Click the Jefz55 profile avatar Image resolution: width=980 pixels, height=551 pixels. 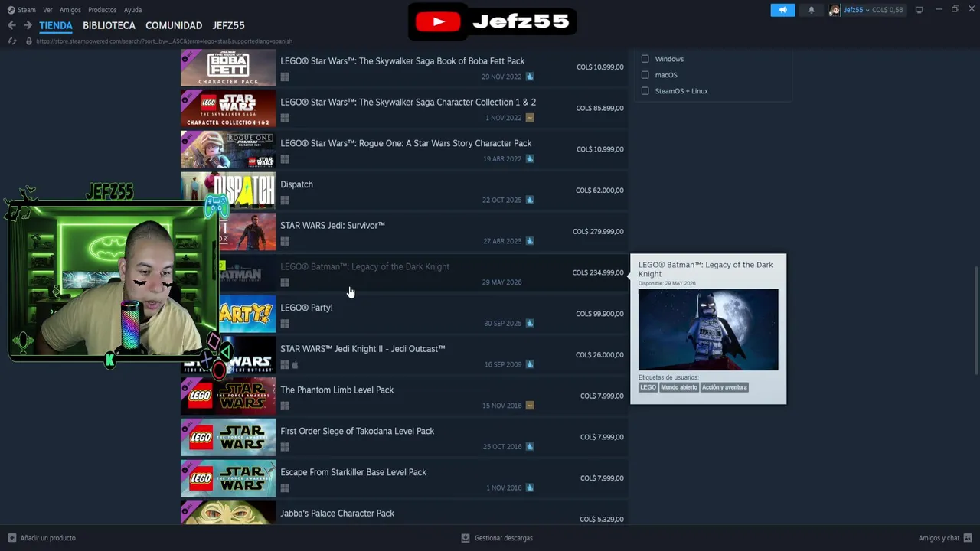tap(835, 10)
